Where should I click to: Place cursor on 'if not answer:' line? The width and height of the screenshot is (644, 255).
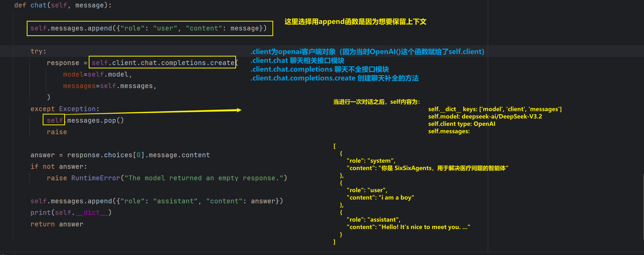tap(59, 167)
